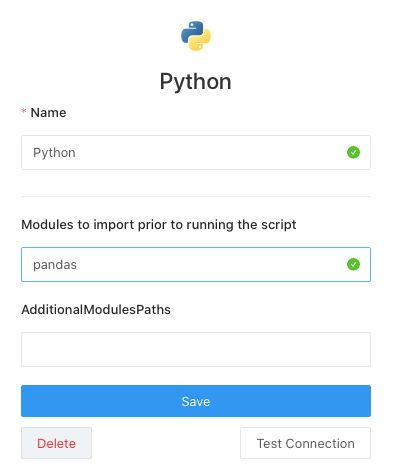Click the red required asterisk beside Name

[24, 111]
